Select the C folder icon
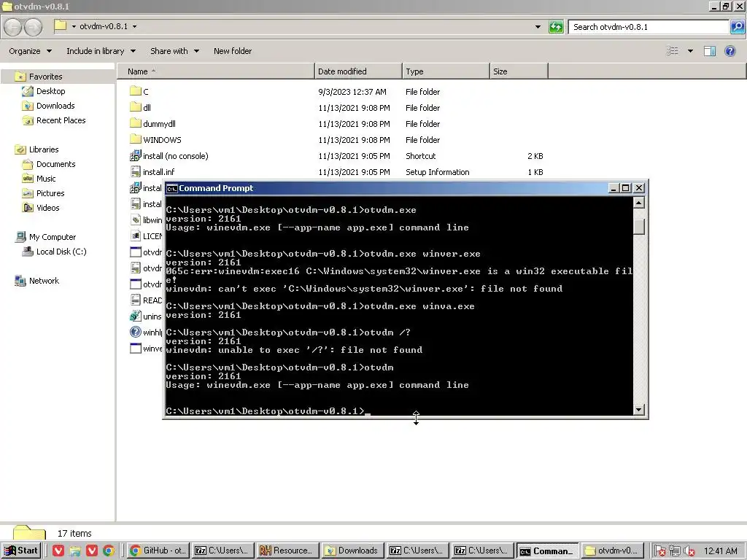 (135, 91)
